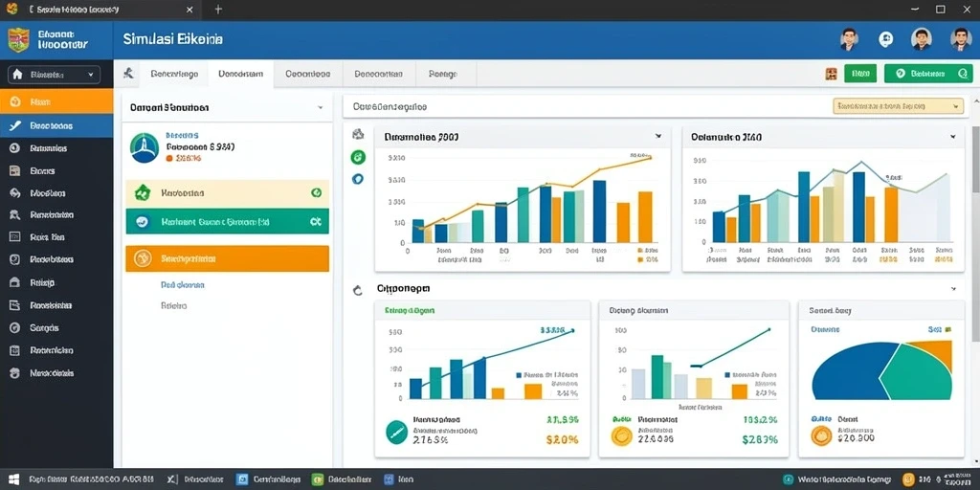Toggle the green circle indicator on the cream row
Screen dimensions: 980x490
pyautogui.click(x=316, y=193)
